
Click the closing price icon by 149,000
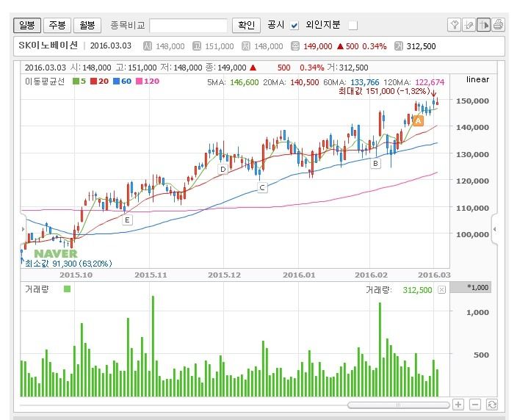click(295, 46)
